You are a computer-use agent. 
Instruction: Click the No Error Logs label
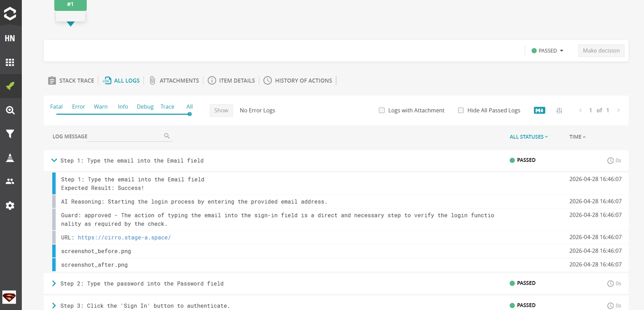(x=258, y=110)
